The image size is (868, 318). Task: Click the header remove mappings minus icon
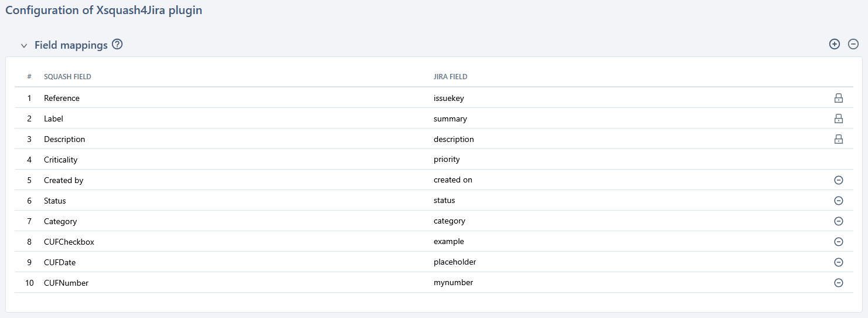pos(853,44)
